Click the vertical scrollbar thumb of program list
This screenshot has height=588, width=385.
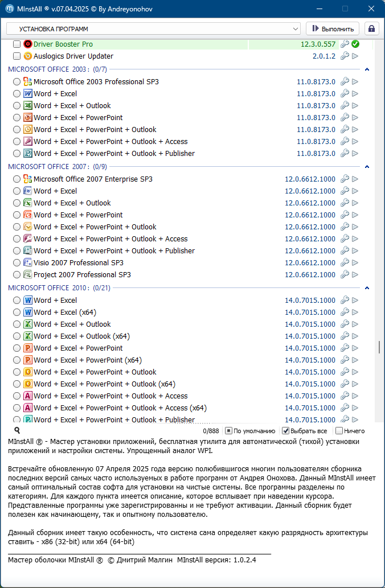pos(379,347)
